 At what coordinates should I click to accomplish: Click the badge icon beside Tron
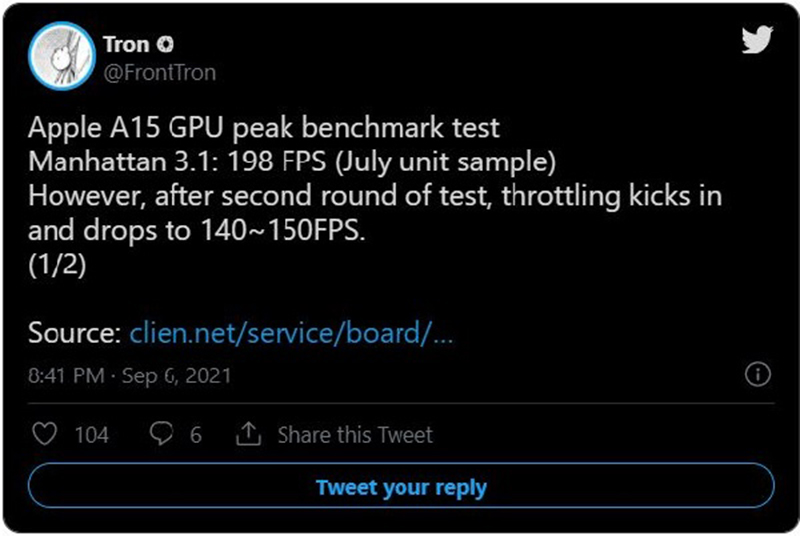click(x=166, y=45)
